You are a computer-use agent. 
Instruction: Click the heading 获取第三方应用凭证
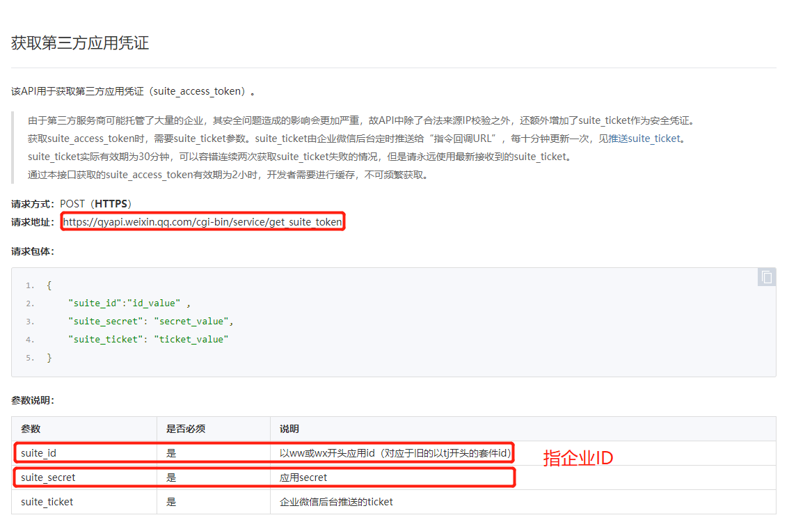80,42
